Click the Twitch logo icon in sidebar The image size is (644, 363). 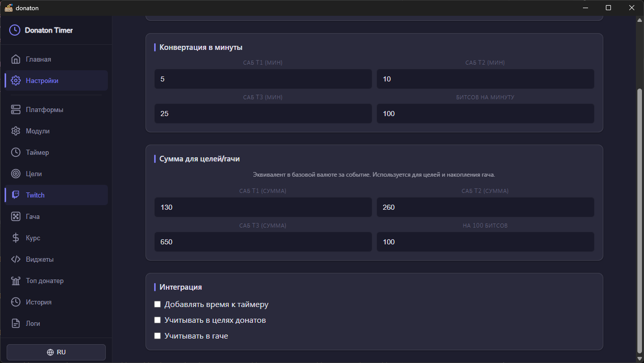(x=16, y=195)
